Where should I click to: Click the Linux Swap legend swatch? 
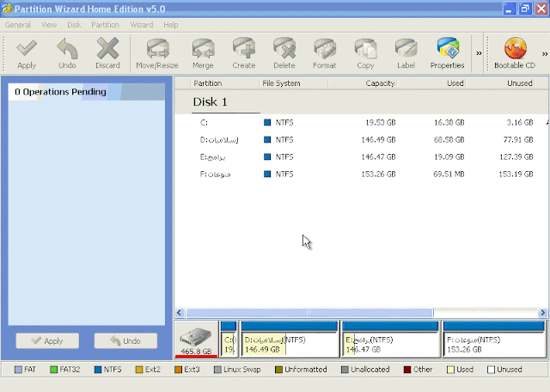(x=217, y=370)
